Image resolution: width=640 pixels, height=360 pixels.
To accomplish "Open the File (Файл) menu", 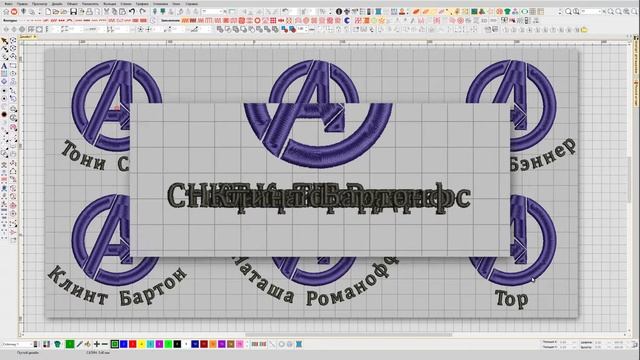I will pos(8,4).
